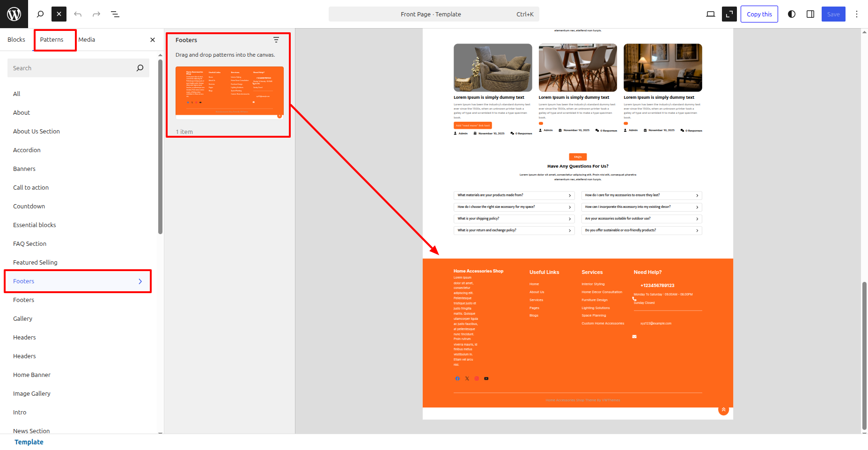This screenshot has height=450, width=868.
Task: Expand the Footers pattern category chevron
Action: tap(140, 281)
